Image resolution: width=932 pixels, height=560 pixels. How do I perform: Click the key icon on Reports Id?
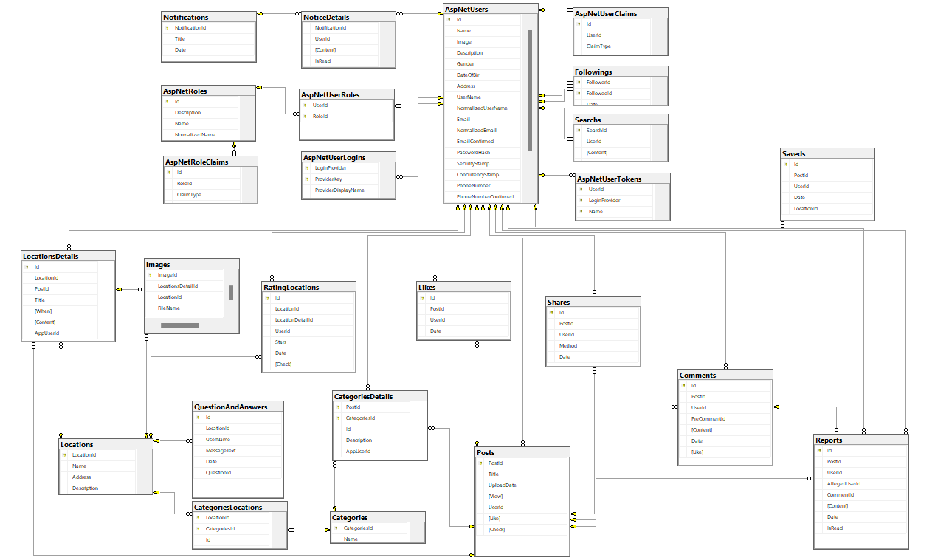click(819, 450)
